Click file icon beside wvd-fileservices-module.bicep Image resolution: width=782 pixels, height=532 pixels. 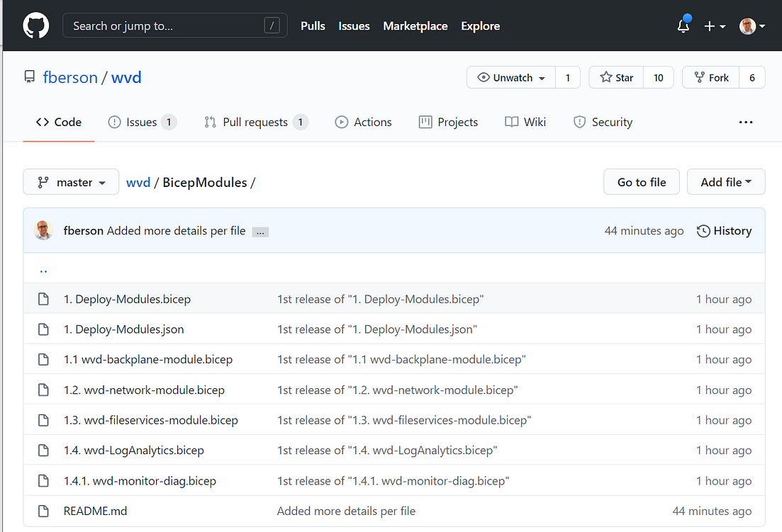pyautogui.click(x=43, y=420)
